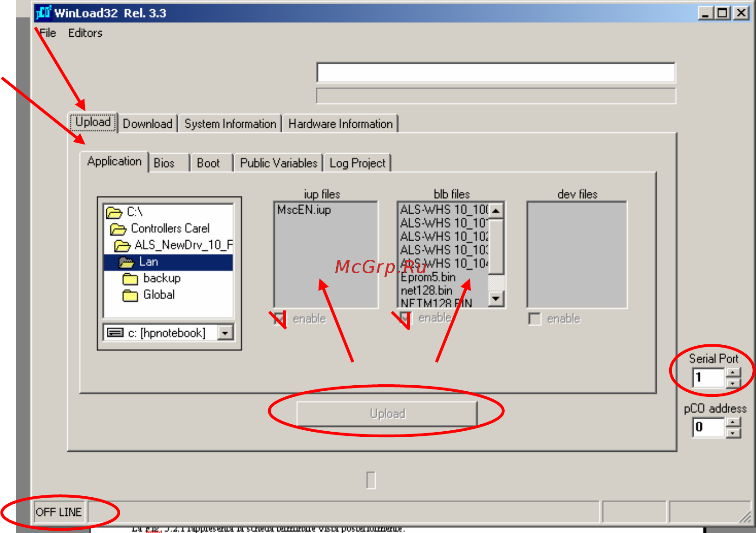Viewport: 756px width, 533px height.
Task: Minimize the WinLoad32 window
Action: tap(706, 13)
